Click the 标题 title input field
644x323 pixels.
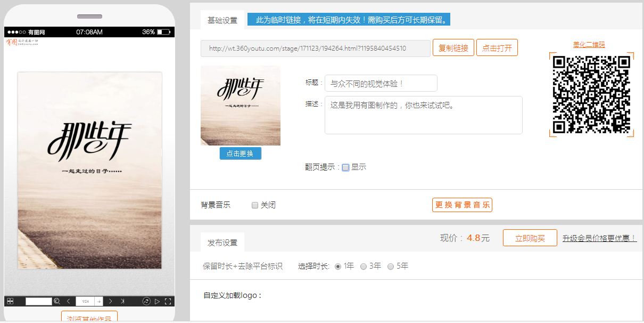coord(381,83)
